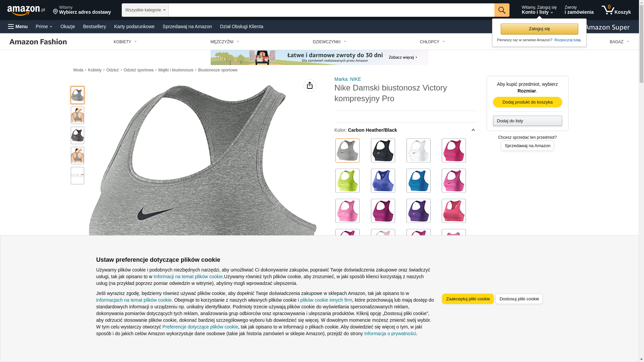This screenshot has height=362, width=644.
Task: Click the delivery address location pin
Action: pyautogui.click(x=55, y=12)
